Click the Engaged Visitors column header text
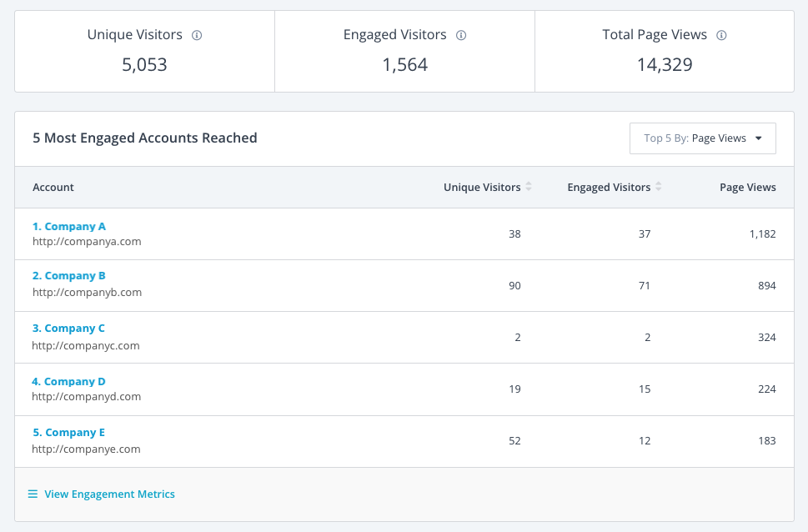The height and width of the screenshot is (532, 808). coord(609,187)
